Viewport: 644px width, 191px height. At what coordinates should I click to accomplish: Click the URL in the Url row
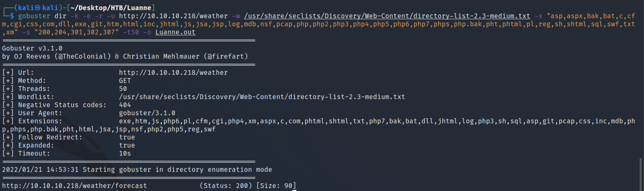tap(173, 72)
